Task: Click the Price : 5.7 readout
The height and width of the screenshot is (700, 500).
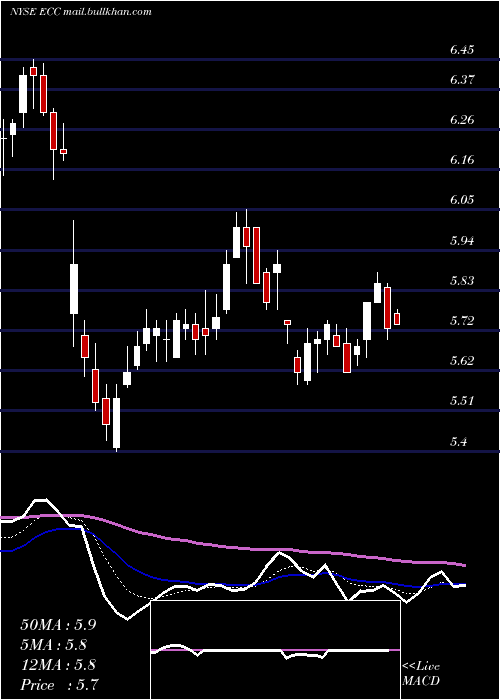Action: tap(59, 685)
